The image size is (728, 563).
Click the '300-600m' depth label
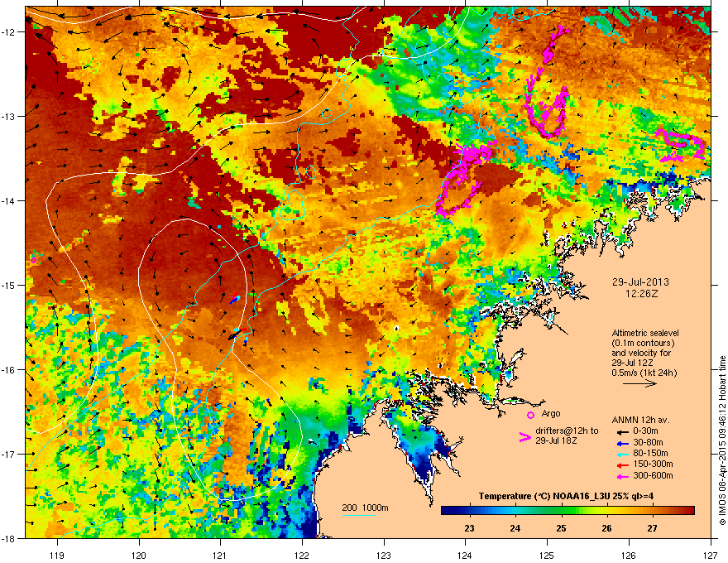(x=653, y=475)
